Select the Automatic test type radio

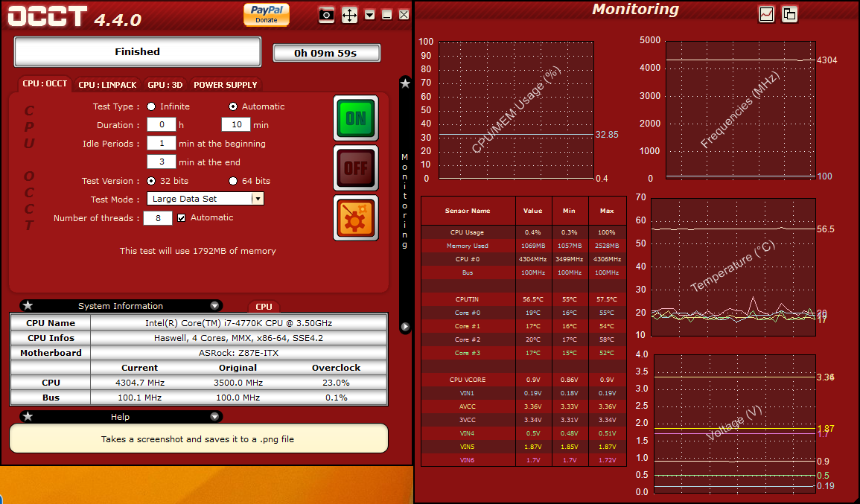tap(233, 106)
